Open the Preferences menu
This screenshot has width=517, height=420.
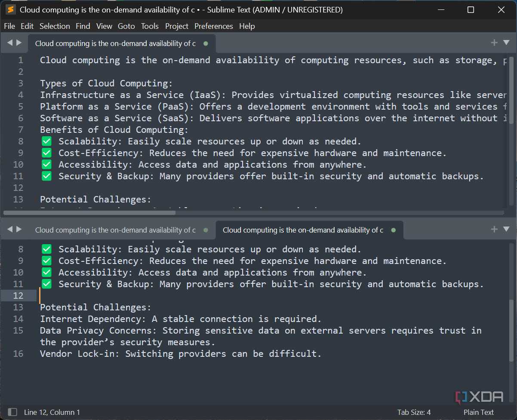click(214, 26)
